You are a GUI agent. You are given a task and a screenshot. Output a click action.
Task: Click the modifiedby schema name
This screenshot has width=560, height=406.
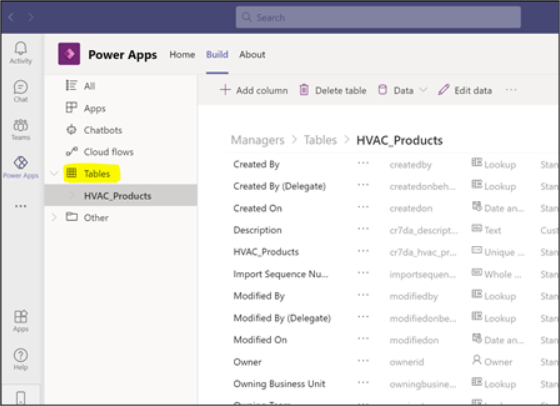pos(413,296)
